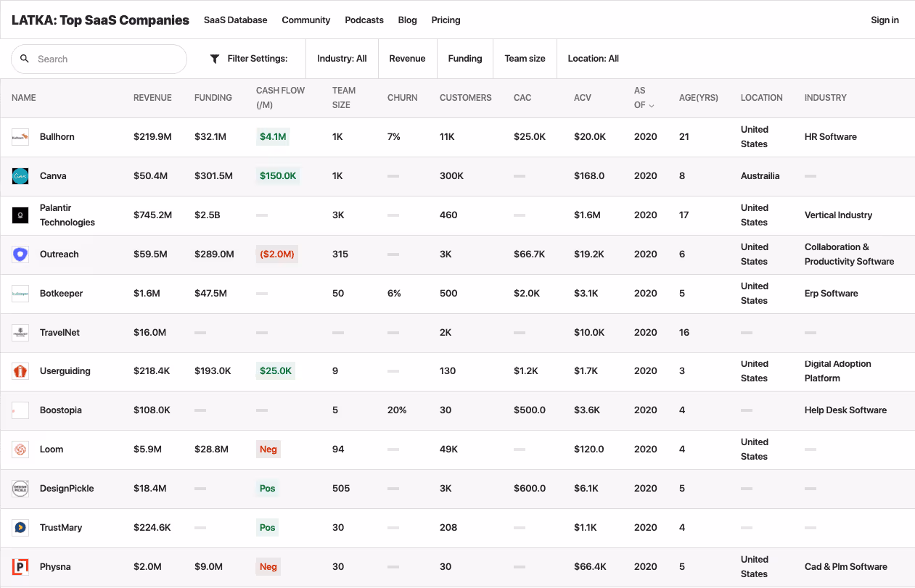This screenshot has height=588, width=915.
Task: Click the Help Desk Software industry cell
Action: [x=846, y=410]
